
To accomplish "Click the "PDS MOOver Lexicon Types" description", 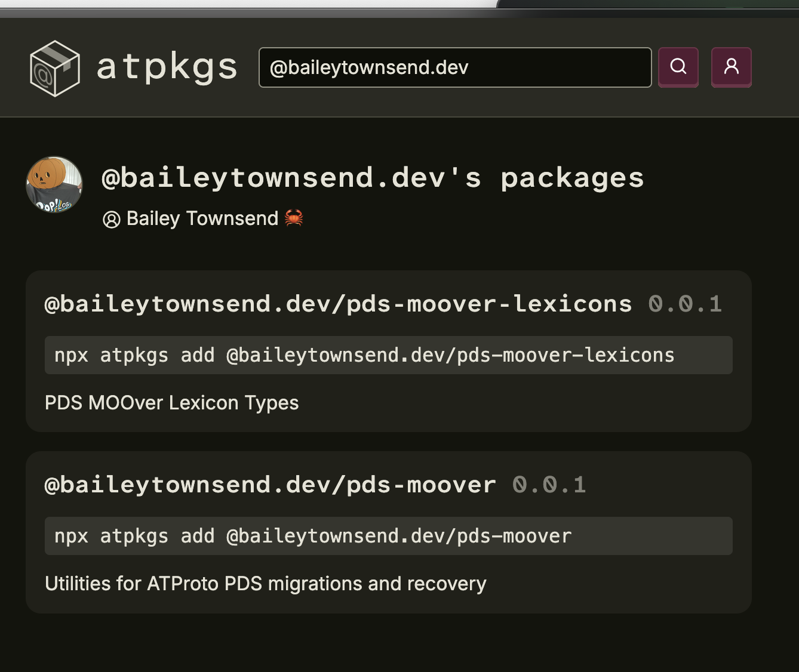I will pyautogui.click(x=171, y=403).
